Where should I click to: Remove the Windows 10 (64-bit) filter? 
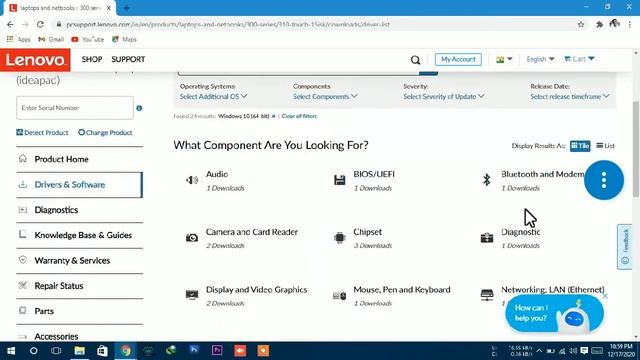[273, 116]
